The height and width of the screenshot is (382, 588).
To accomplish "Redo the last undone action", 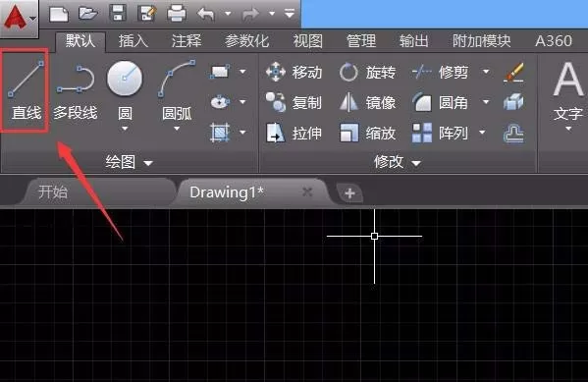I will (x=250, y=15).
